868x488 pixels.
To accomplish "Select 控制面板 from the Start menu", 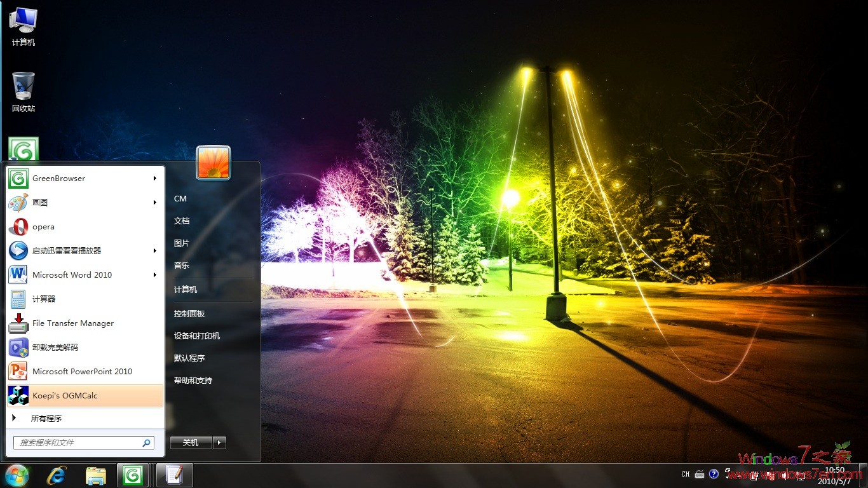I will point(189,313).
